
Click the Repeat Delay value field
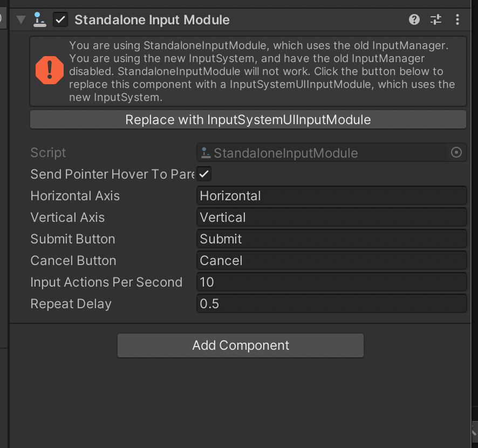pos(332,303)
